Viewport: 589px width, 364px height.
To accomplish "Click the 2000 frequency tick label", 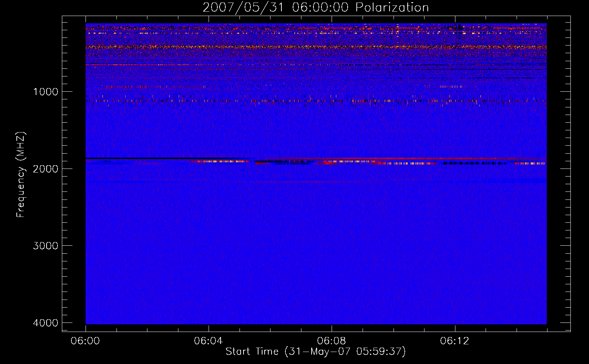I will 46,169.
